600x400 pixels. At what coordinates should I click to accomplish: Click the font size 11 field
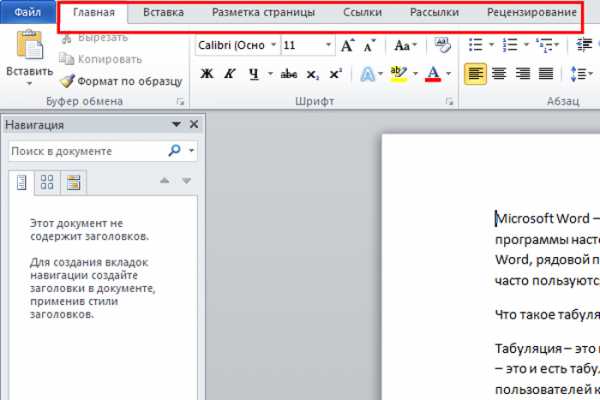pos(302,46)
